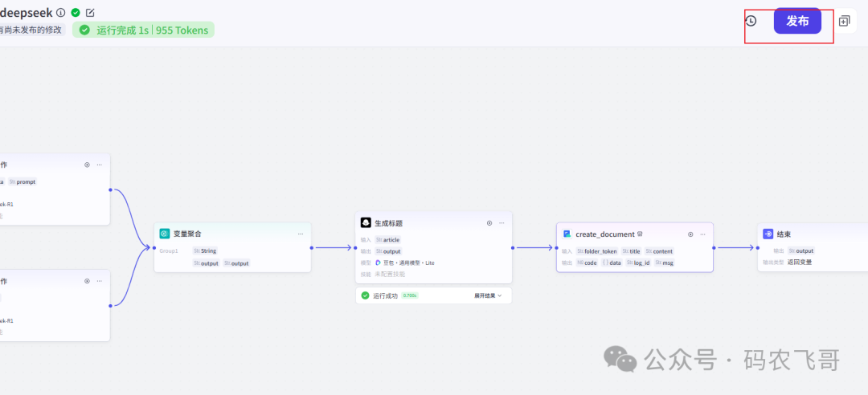The width and height of the screenshot is (868, 395).
Task: Click the 生成标题 node robot icon
Action: click(x=366, y=222)
